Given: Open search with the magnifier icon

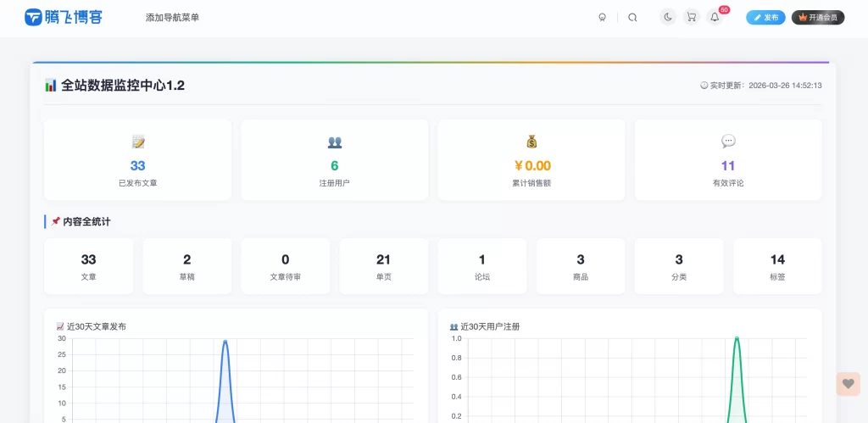Looking at the screenshot, I should pos(632,17).
